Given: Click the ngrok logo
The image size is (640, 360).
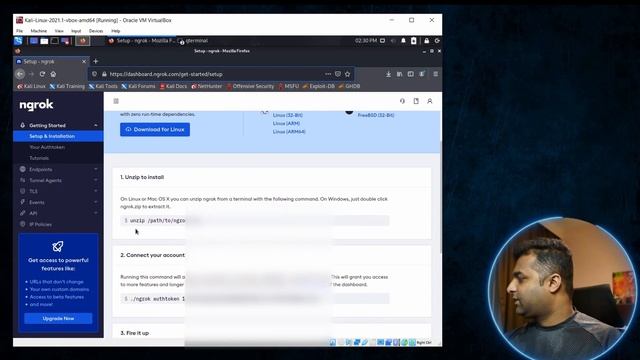Looking at the screenshot, I should pyautogui.click(x=36, y=105).
